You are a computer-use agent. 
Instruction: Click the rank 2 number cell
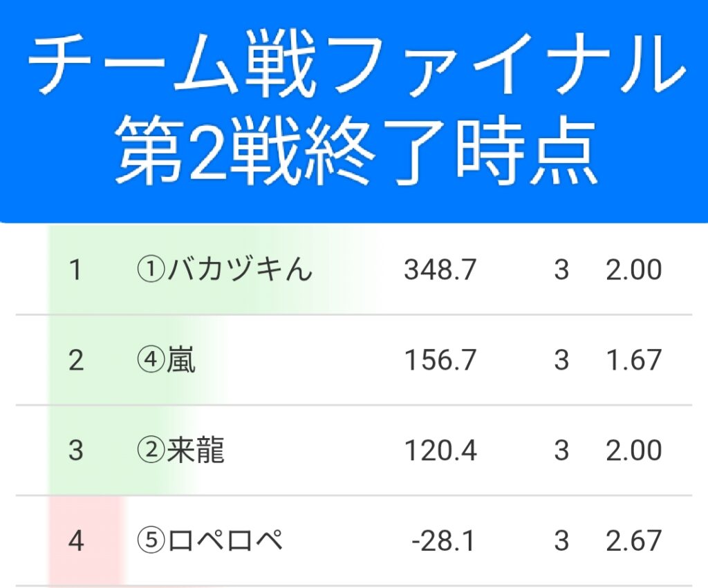76,361
